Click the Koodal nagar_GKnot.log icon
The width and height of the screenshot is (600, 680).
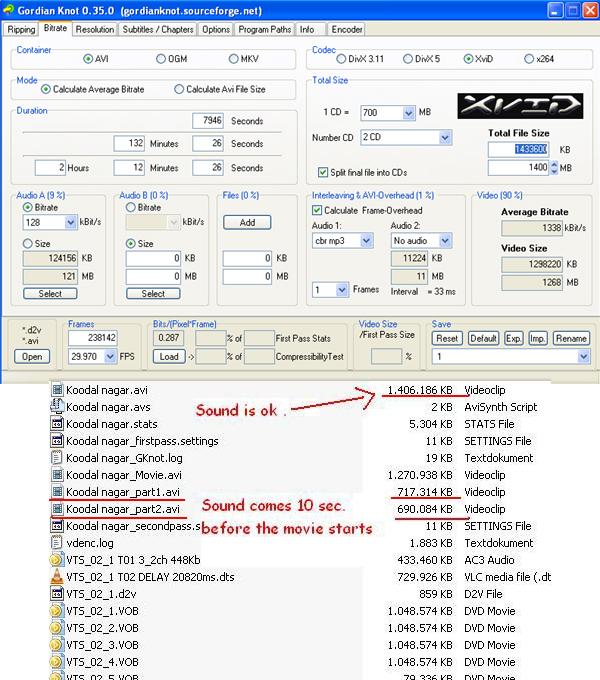57,458
